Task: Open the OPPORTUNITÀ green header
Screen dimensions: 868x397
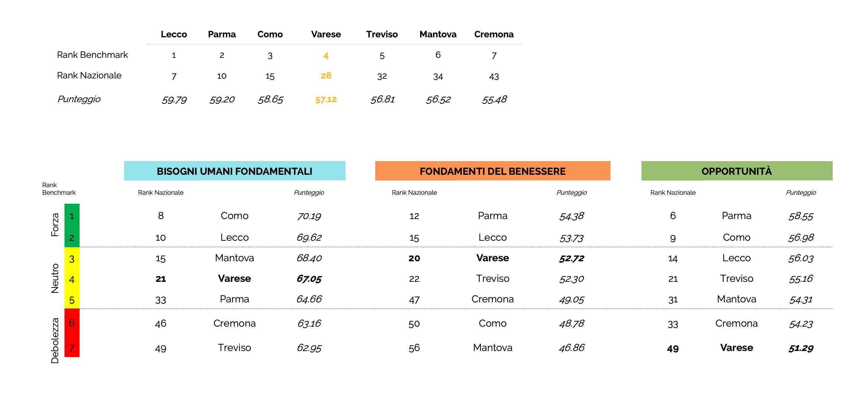Action: point(737,171)
